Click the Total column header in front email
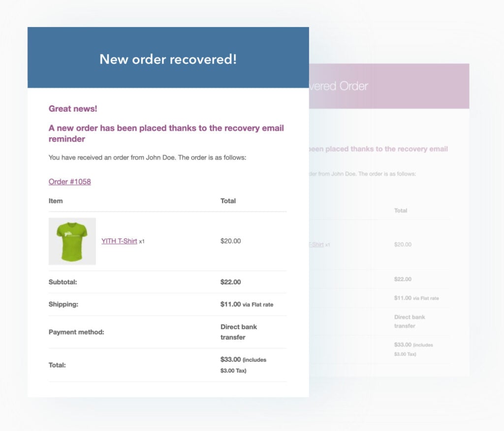 click(228, 201)
